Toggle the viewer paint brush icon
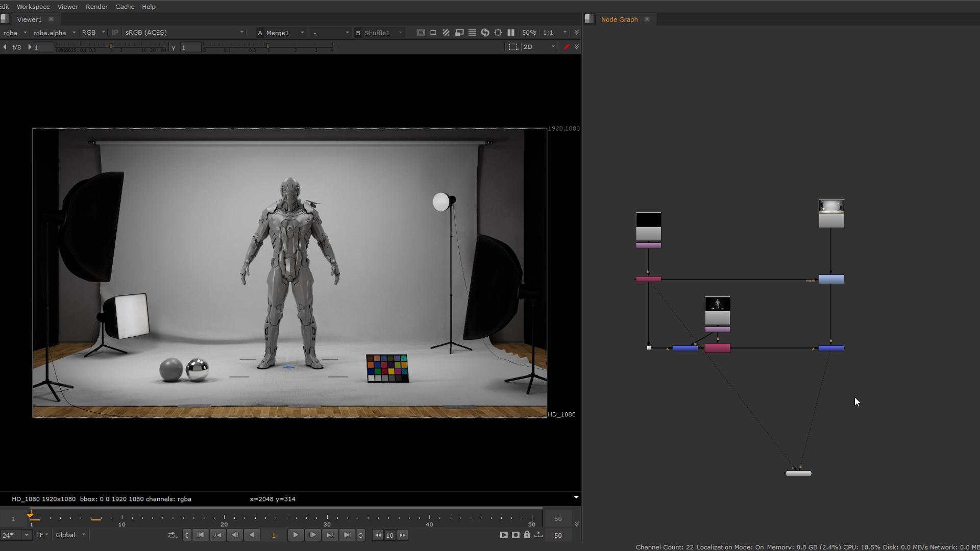The width and height of the screenshot is (980, 551). pyautogui.click(x=566, y=46)
